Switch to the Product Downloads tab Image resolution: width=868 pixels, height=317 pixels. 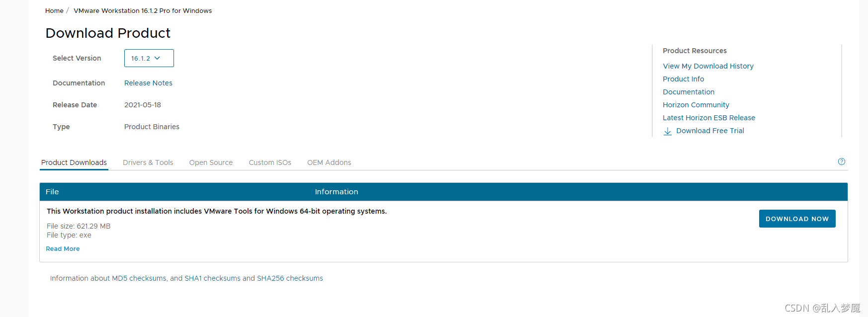tap(74, 162)
